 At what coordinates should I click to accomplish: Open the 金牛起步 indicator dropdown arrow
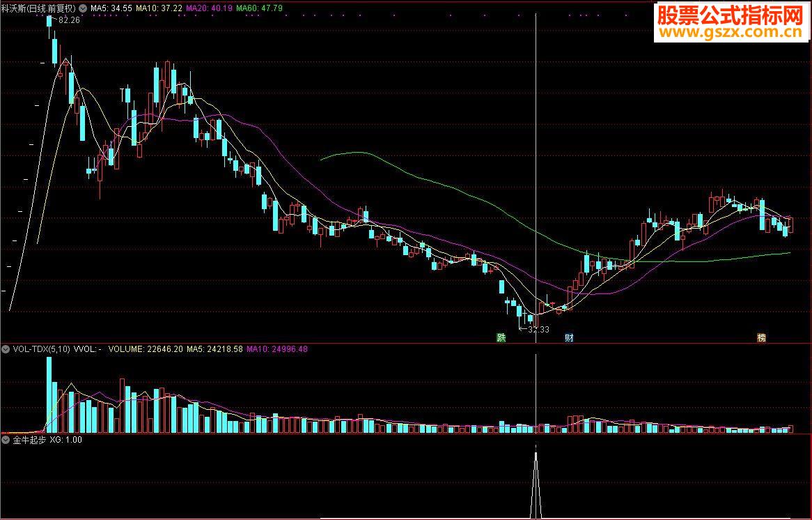(x=6, y=440)
